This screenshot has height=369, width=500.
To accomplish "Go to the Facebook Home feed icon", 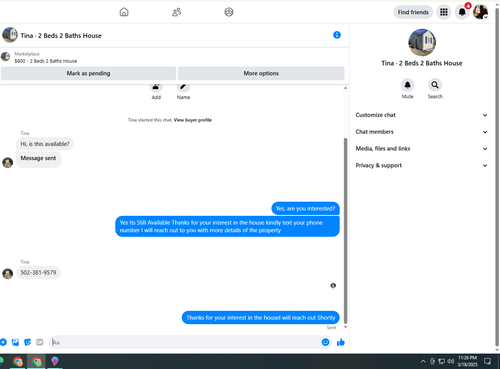I will pyautogui.click(x=124, y=12).
